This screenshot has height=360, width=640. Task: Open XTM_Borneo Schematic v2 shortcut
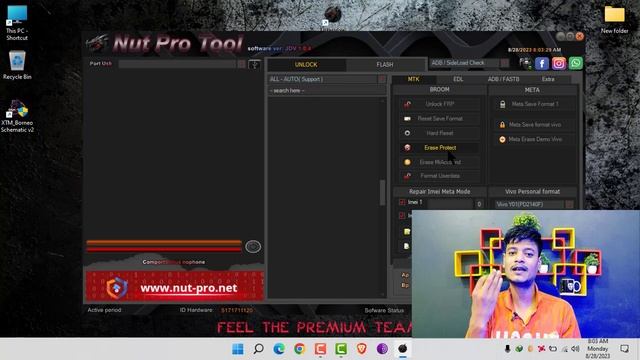point(17,116)
